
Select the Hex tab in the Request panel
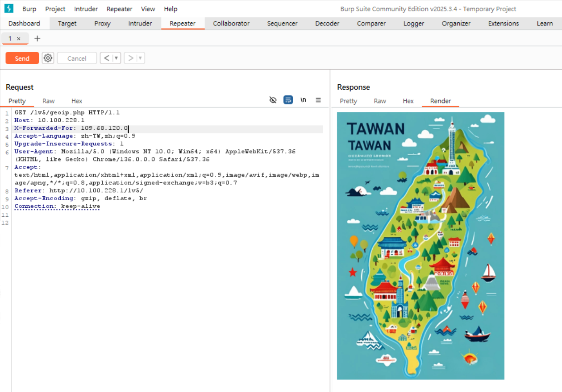click(77, 101)
